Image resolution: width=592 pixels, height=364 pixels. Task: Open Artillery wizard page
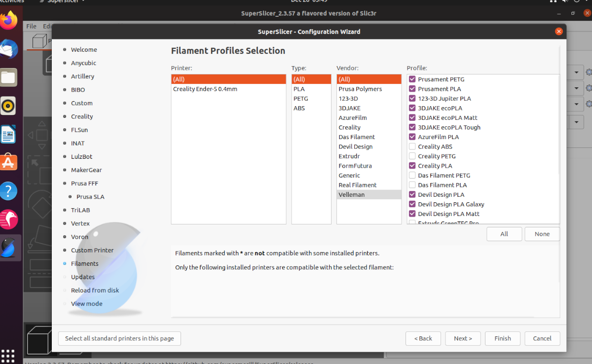[82, 76]
